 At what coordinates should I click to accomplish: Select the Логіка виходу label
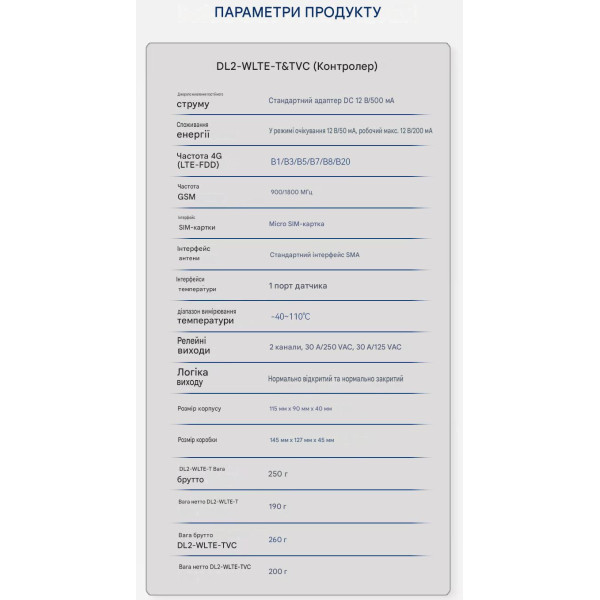192,377
